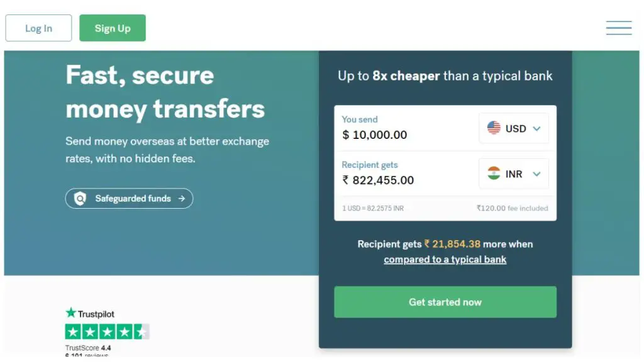Image resolution: width=644 pixels, height=362 pixels.
Task: Click the TrustScore 4.4 text
Action: 88,348
